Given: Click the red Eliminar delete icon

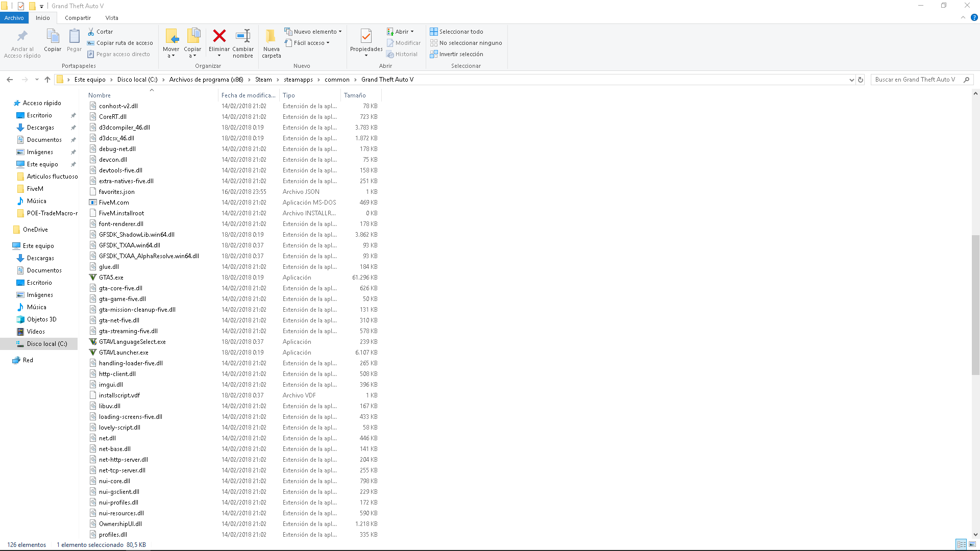Looking at the screenshot, I should click(x=219, y=36).
